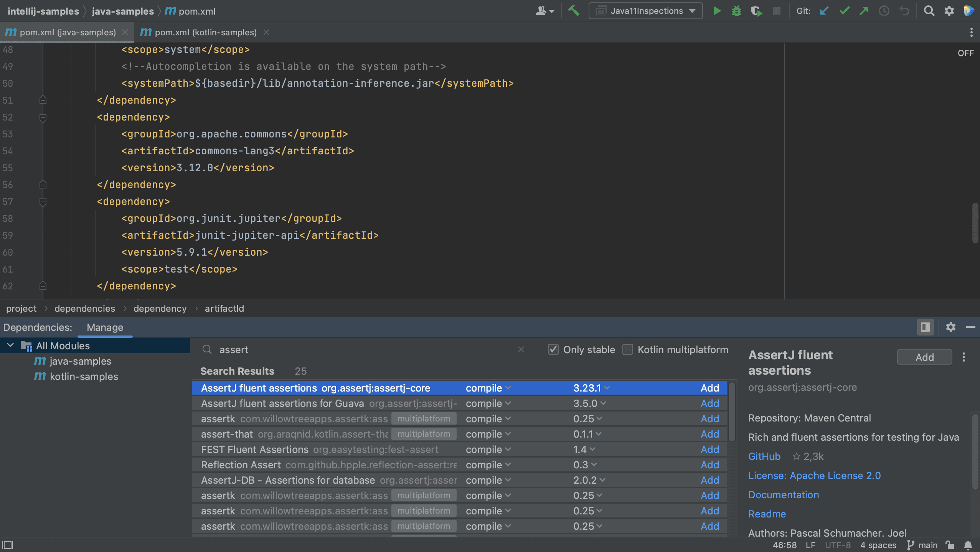Enable the Kotlin multiplatform checkbox
This screenshot has width=980, height=552.
tap(627, 349)
